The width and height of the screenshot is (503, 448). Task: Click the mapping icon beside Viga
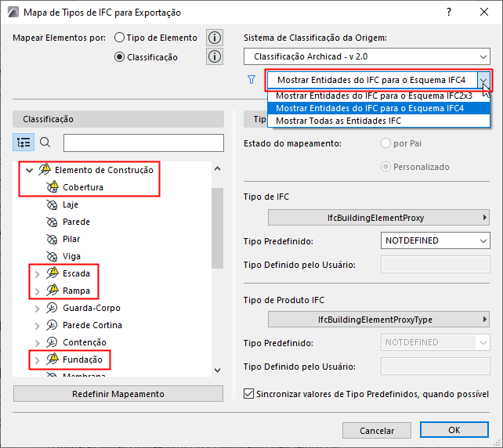pyautogui.click(x=52, y=257)
